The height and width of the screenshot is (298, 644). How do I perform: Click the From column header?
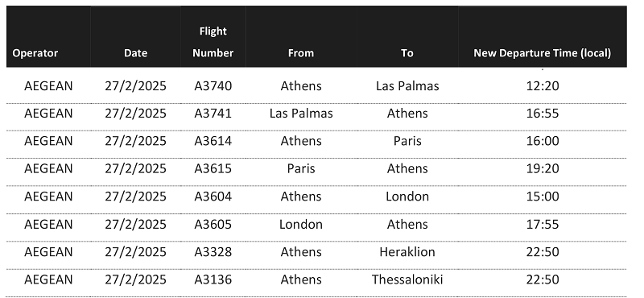(x=301, y=53)
